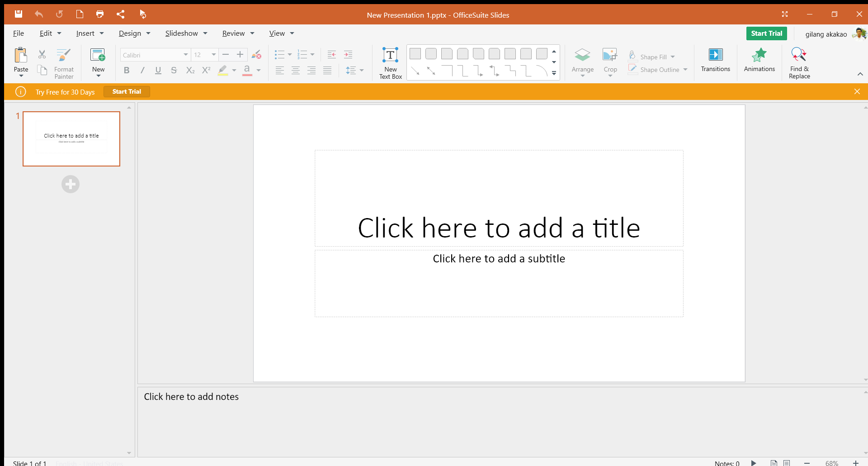Click Clear Formatting eraser icon
Screen dimensions: 868x466
click(256, 55)
